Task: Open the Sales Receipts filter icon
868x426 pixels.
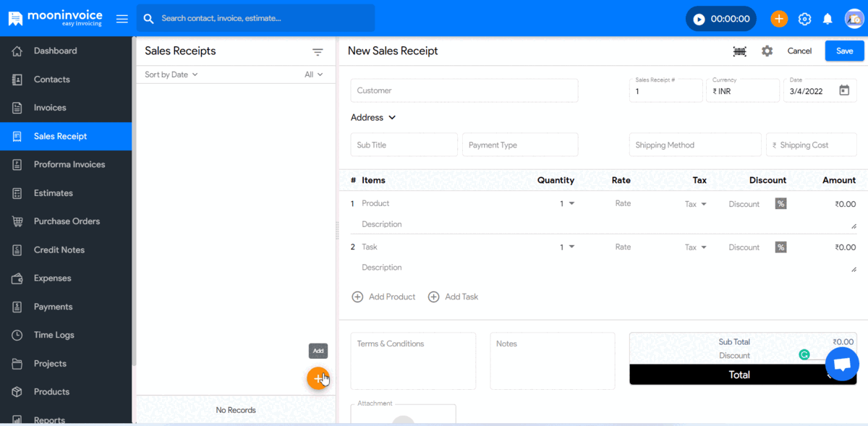Action: (318, 52)
